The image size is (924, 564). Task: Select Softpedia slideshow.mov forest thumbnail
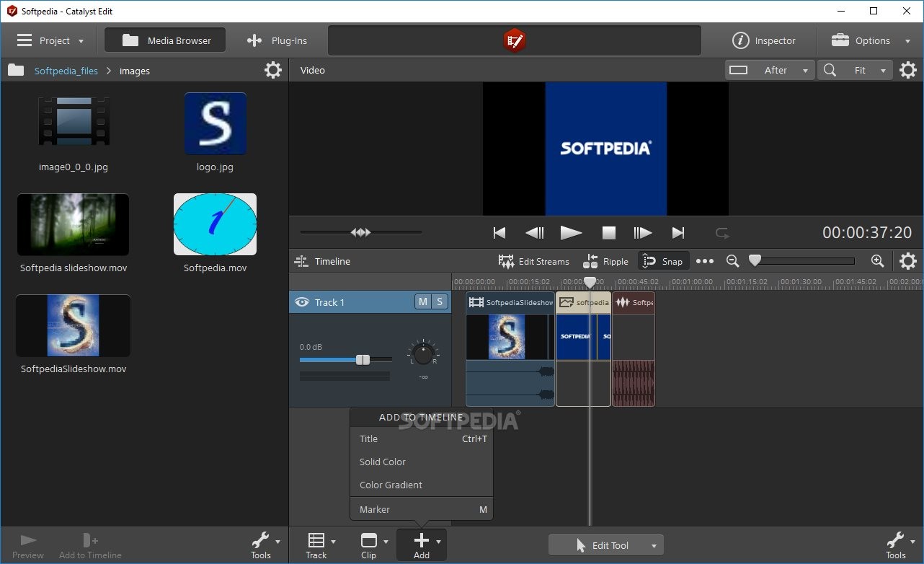73,224
